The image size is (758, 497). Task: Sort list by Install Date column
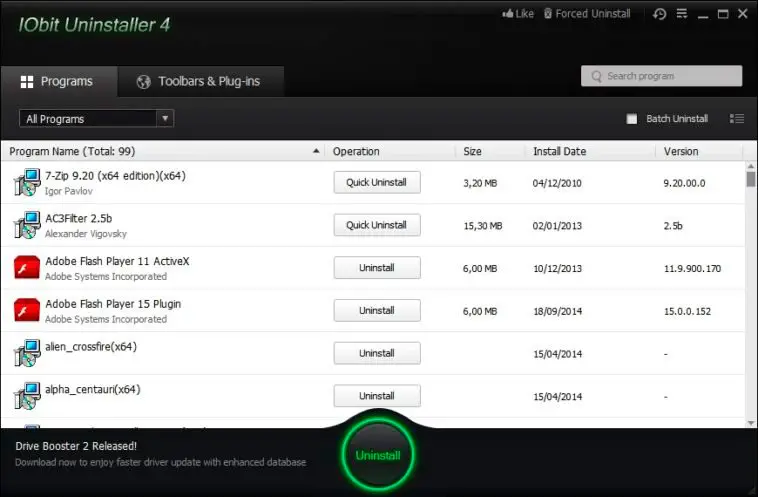point(559,151)
